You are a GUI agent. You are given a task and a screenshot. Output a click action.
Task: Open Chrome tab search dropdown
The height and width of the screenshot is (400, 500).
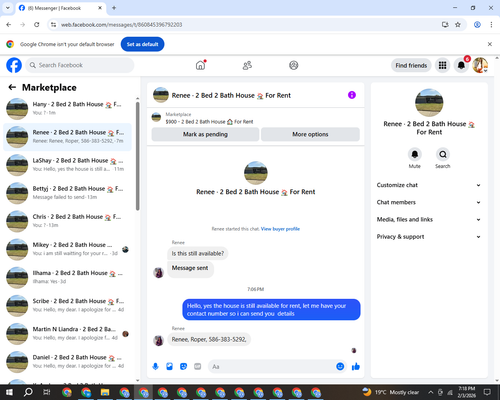pos(8,8)
